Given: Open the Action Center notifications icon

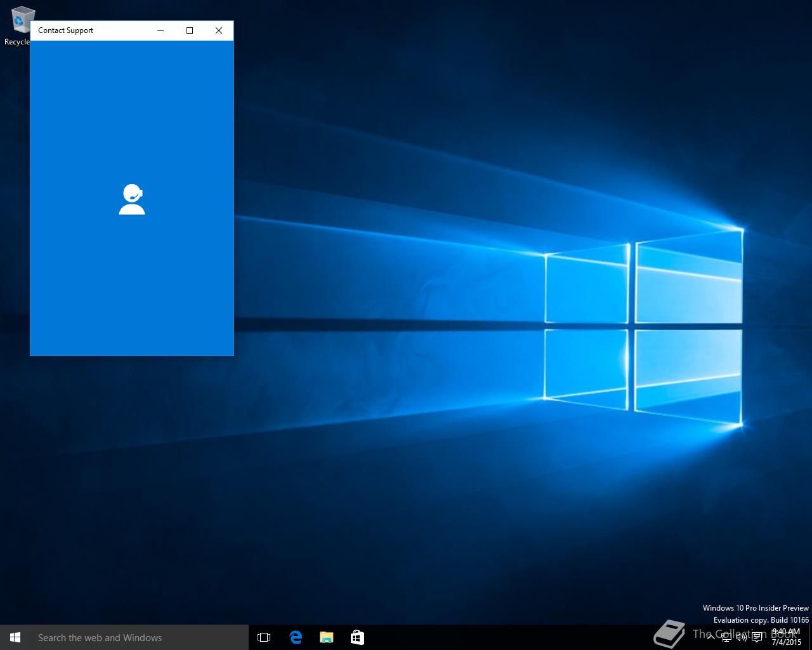Looking at the screenshot, I should click(x=757, y=637).
